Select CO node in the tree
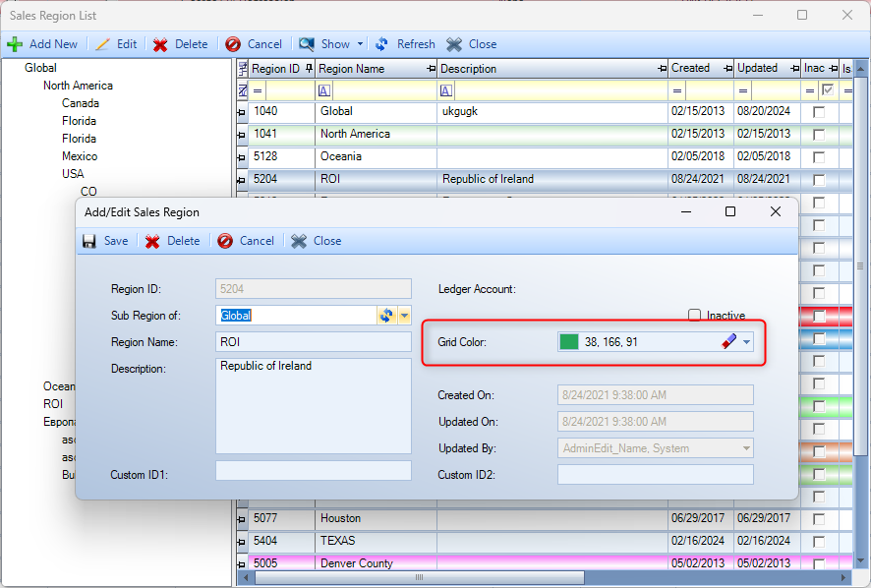 [88, 192]
